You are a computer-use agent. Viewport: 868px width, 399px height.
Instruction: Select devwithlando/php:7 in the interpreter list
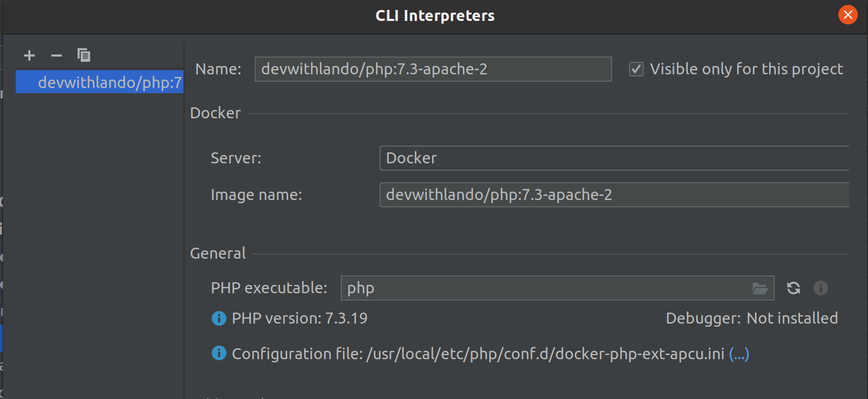(x=100, y=82)
